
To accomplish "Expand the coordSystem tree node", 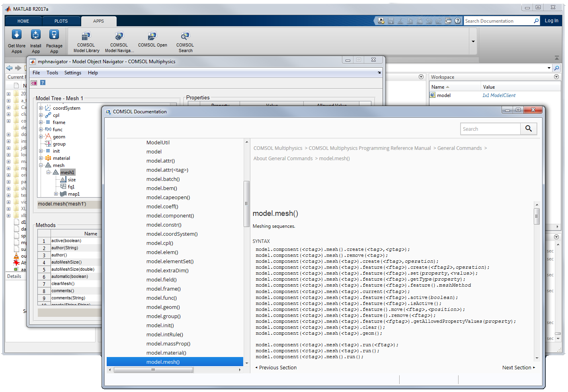I will [x=41, y=108].
